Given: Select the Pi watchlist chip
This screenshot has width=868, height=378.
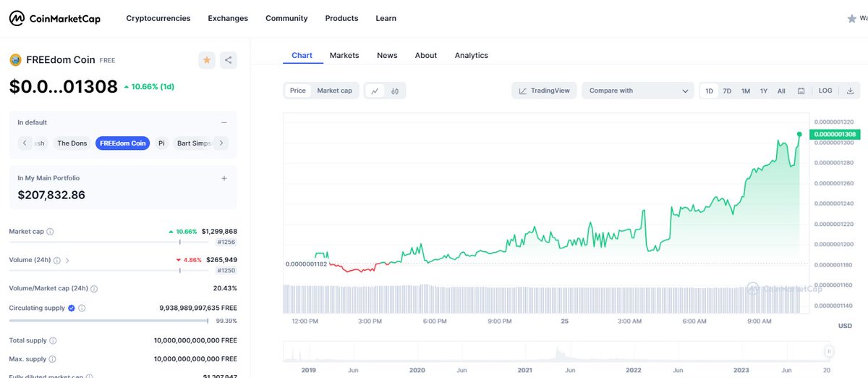Looking at the screenshot, I should coord(161,143).
